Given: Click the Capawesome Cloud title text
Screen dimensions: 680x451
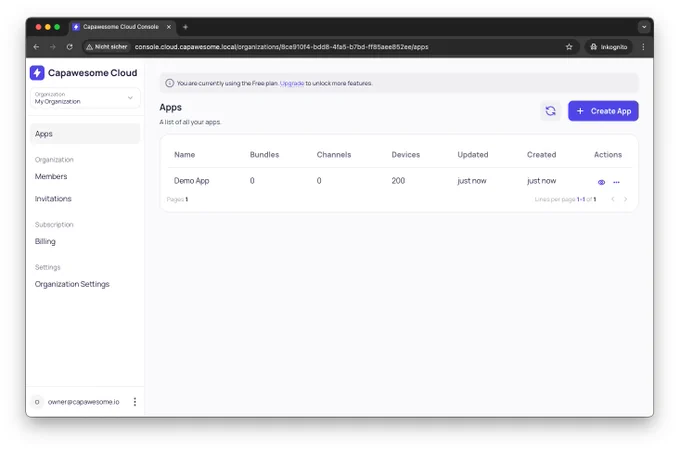Looking at the screenshot, I should pyautogui.click(x=92, y=73).
